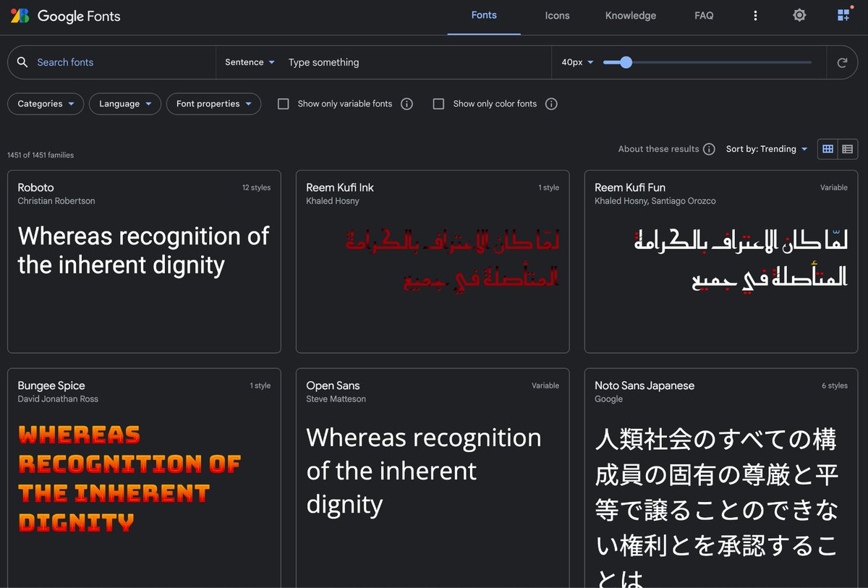The image size is (868, 588).
Task: Click the 6 styles label on Noto Sans
Action: pos(835,385)
